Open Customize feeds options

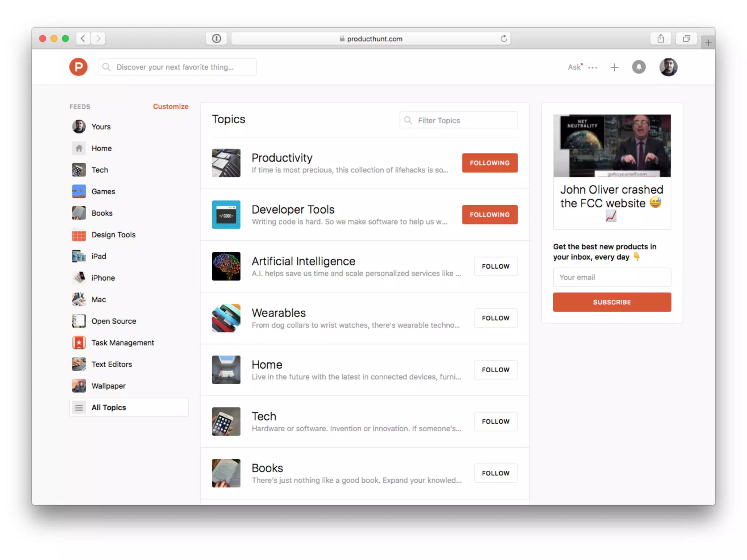pos(170,106)
